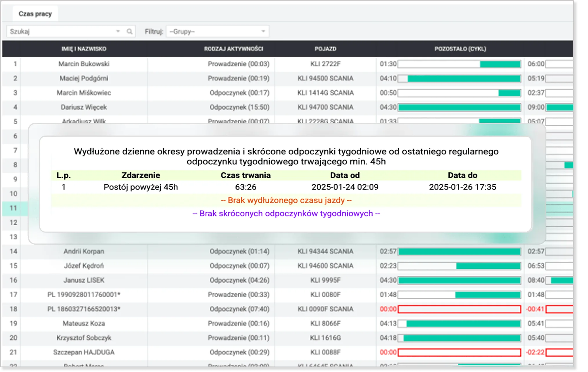Click the magnifier search icon
This screenshot has width=588, height=372.
130,31
